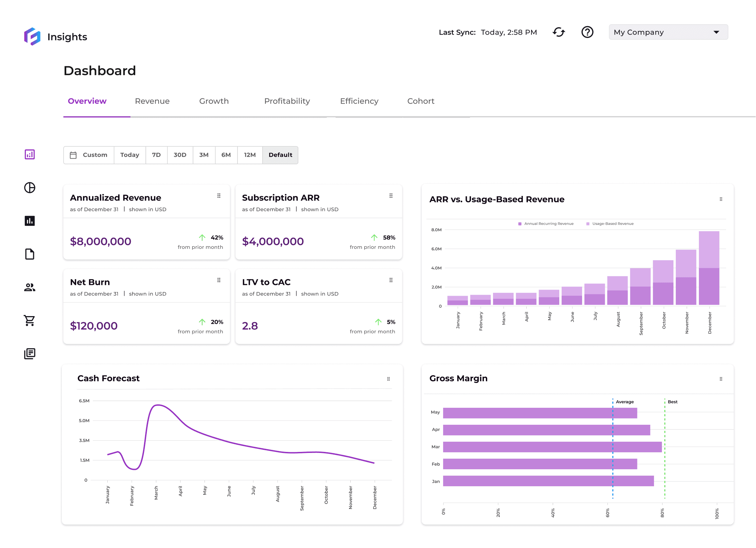Select the 12M time range button
Screen dimensions: 756x548
coord(250,155)
